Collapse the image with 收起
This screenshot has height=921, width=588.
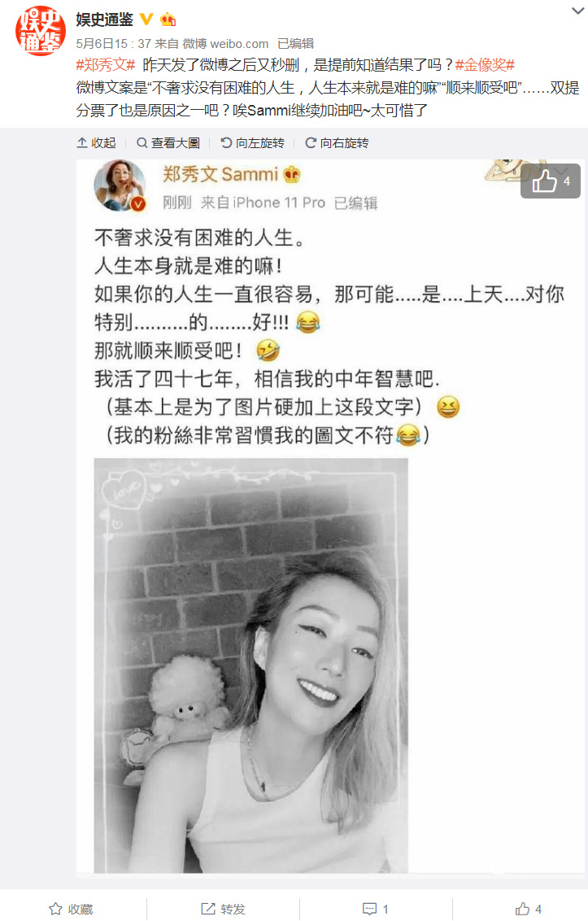click(96, 142)
